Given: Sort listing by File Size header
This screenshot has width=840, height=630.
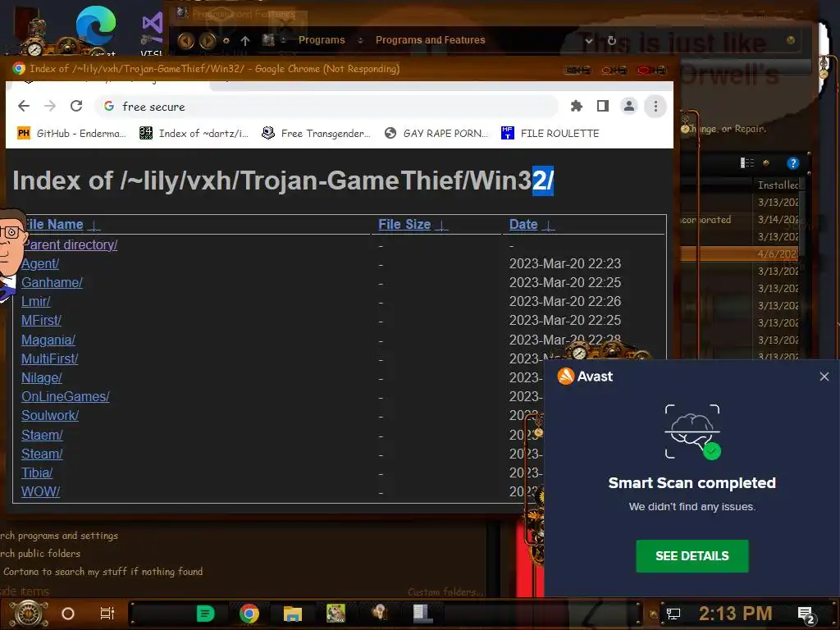Looking at the screenshot, I should tap(413, 225).
